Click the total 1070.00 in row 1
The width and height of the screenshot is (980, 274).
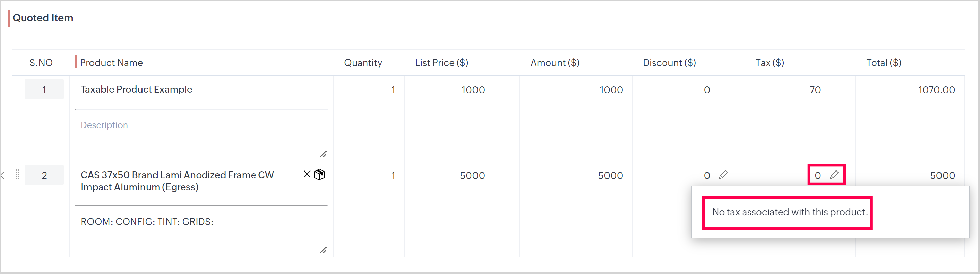[x=936, y=90]
